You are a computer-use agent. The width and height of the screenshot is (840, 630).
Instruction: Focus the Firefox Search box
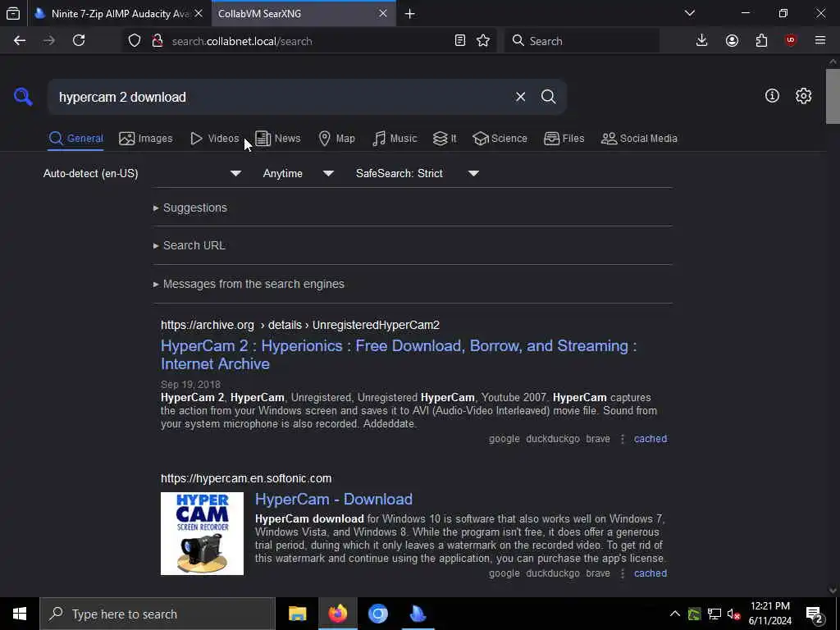click(x=582, y=41)
